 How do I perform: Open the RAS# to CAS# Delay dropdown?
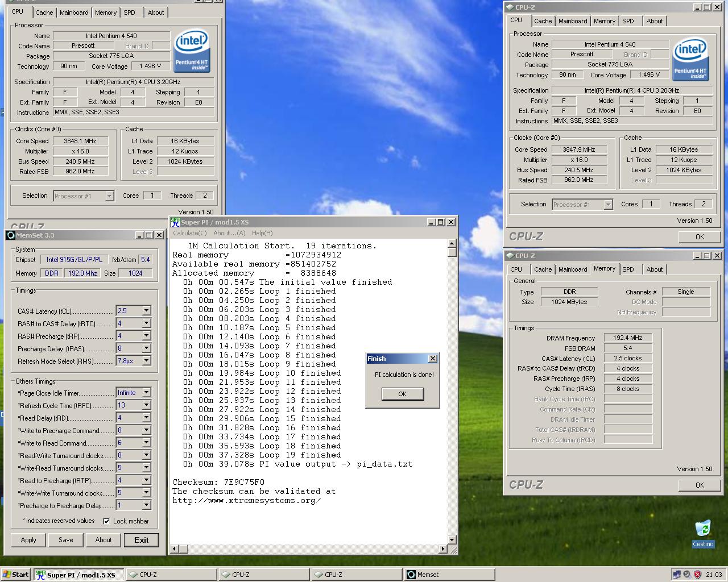tap(146, 323)
